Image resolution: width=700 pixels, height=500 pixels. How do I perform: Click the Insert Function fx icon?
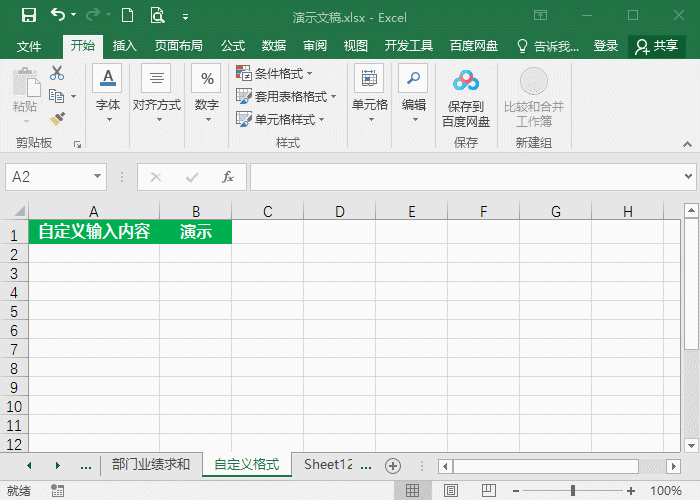click(x=228, y=177)
